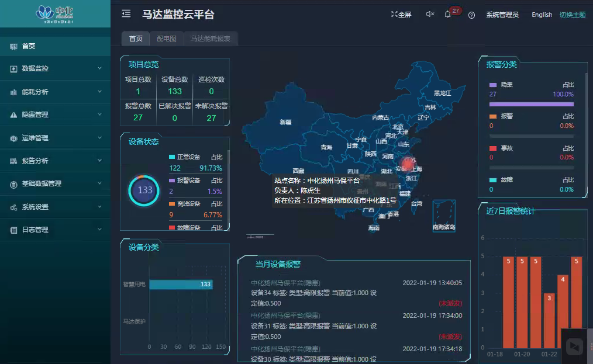The image size is (593, 364).
Task: Click the 系统设置 gear icon
Action: pyautogui.click(x=13, y=207)
